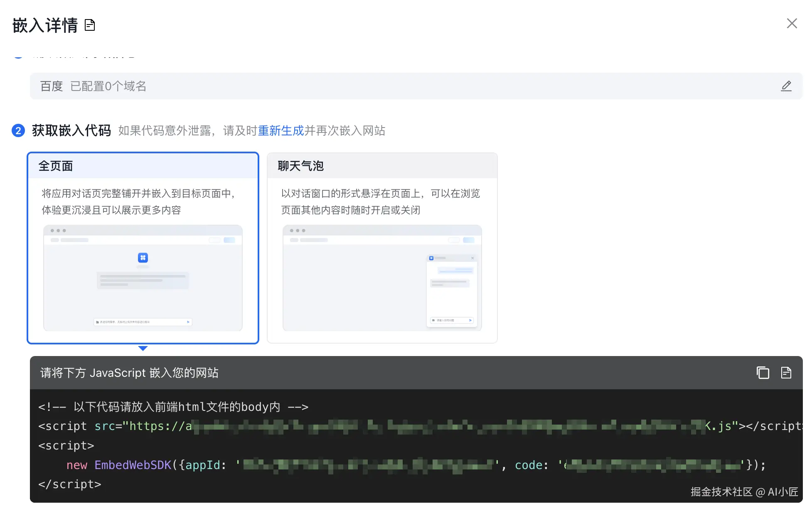Screen dimensions: 812x511
Task: Copy the JavaScript embed code
Action: tap(763, 373)
